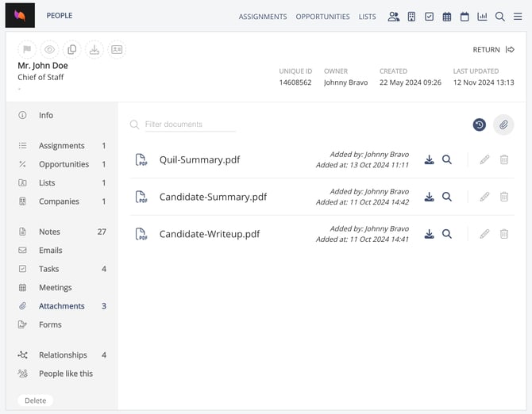Click the RETURN link
The height and width of the screenshot is (414, 532).
[493, 49]
